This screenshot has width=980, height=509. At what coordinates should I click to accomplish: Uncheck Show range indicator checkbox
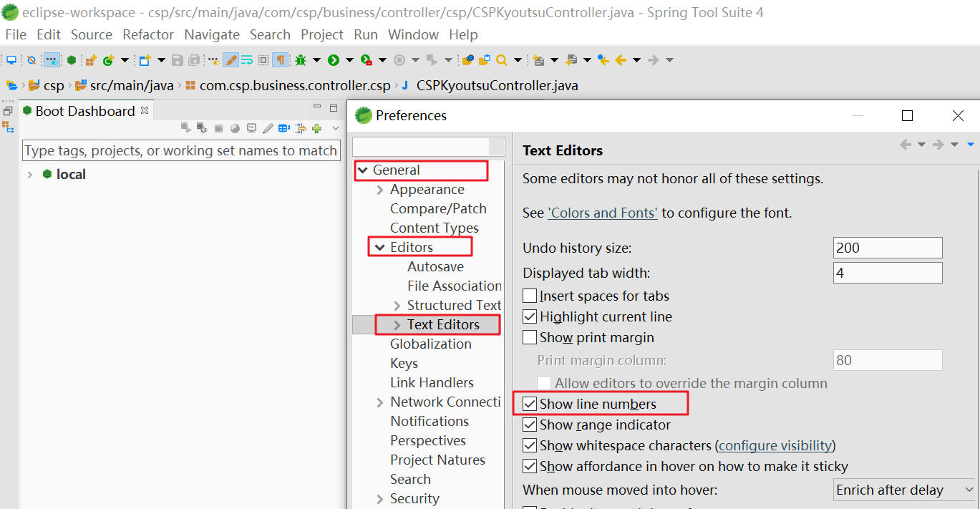click(x=530, y=425)
